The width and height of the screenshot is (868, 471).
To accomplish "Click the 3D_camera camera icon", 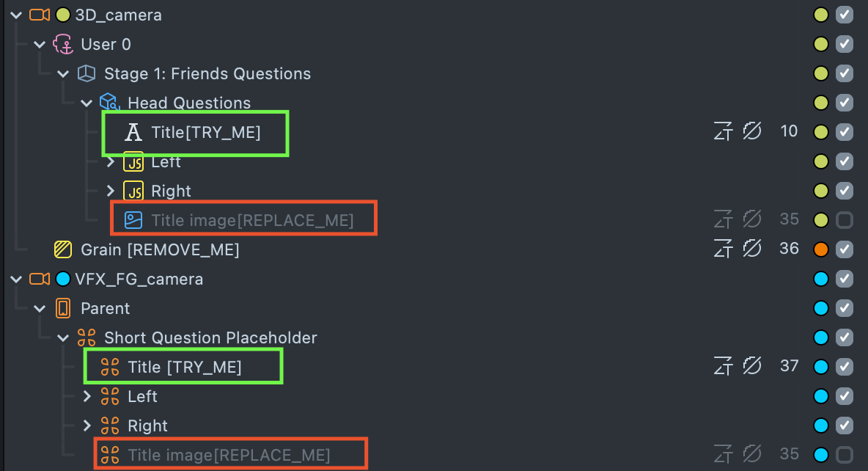I will click(40, 15).
